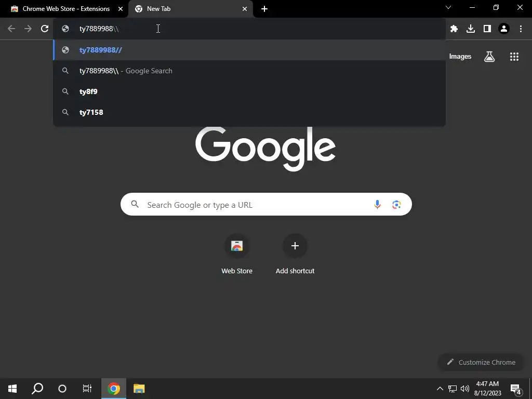Start voice search with microphone icon

[x=377, y=204]
